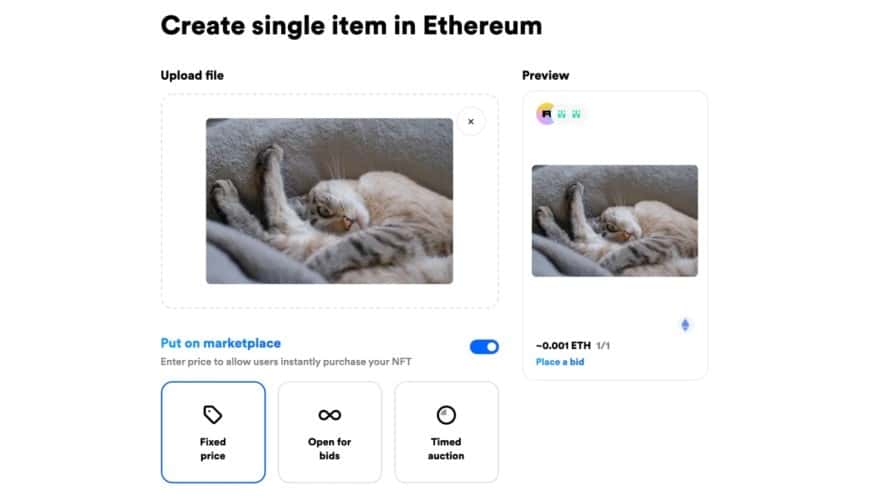Click the infinity icon
The height and width of the screenshot is (500, 880).
330,415
